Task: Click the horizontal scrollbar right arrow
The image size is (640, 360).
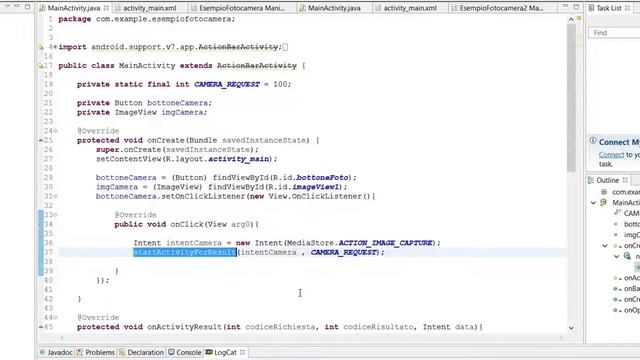Action: pos(562,338)
